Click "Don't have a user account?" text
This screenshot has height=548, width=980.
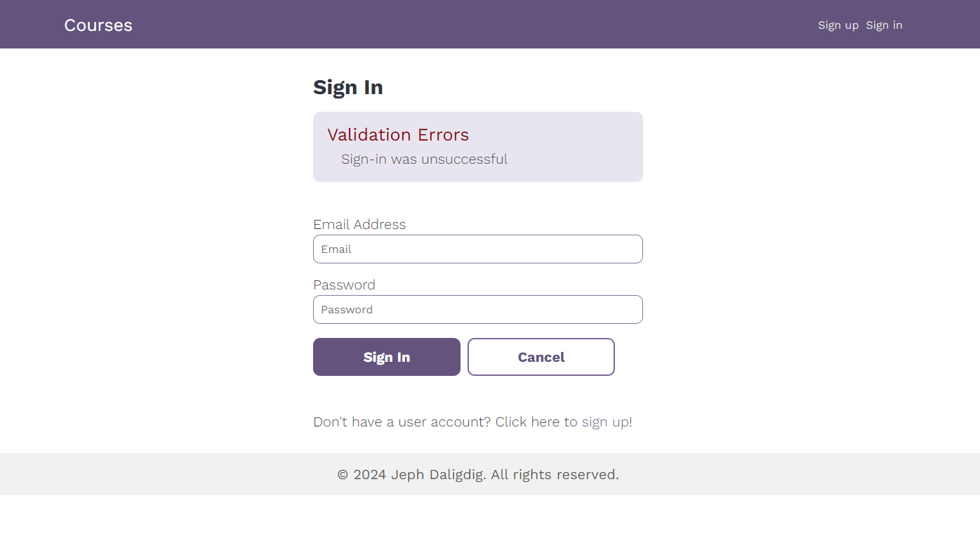pyautogui.click(x=402, y=422)
